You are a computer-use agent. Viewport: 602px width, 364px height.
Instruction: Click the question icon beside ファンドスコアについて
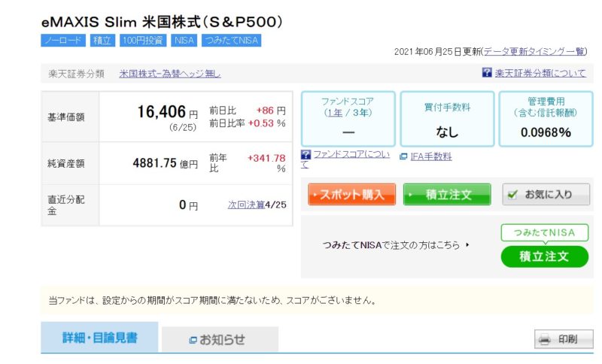point(305,155)
